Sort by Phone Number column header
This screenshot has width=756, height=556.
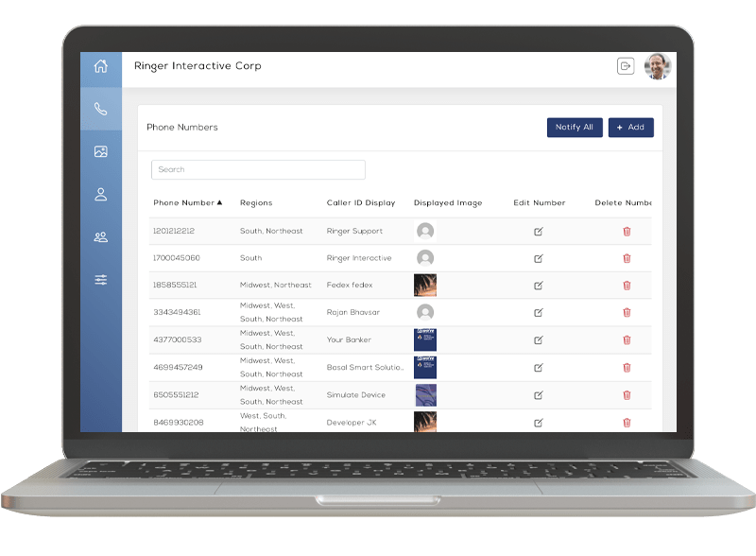pos(187,202)
